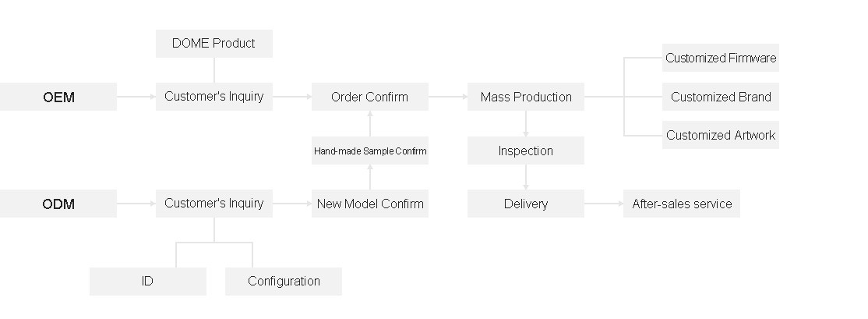Open the Customized Firmware option
The width and height of the screenshot is (868, 319).
(x=720, y=58)
